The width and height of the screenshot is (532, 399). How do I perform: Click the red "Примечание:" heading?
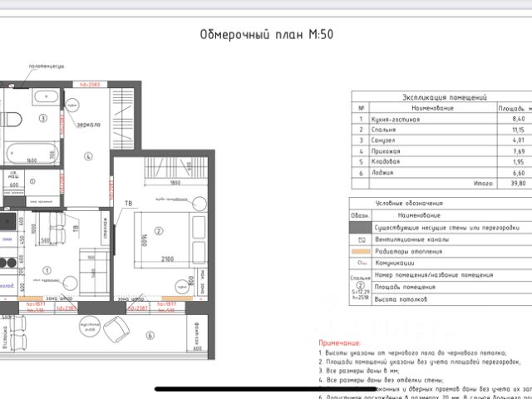340,343
